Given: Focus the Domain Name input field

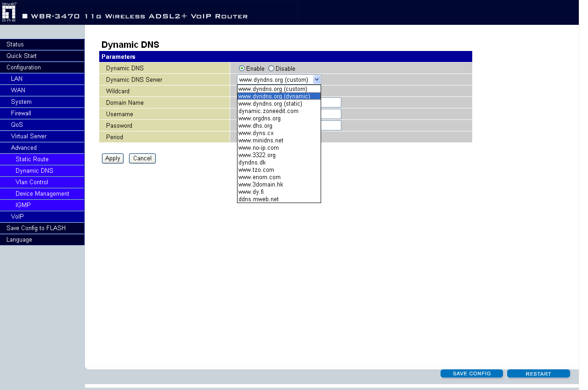Looking at the screenshot, I should tap(331, 102).
